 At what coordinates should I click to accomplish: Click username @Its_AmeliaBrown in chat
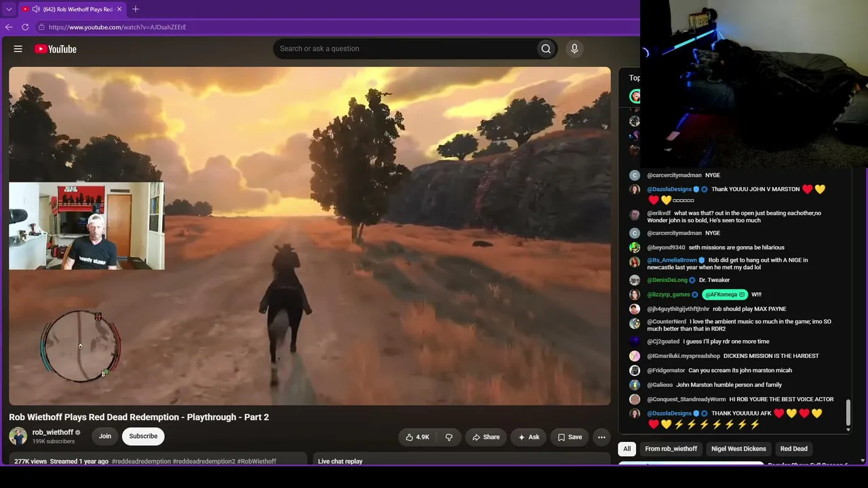point(672,260)
